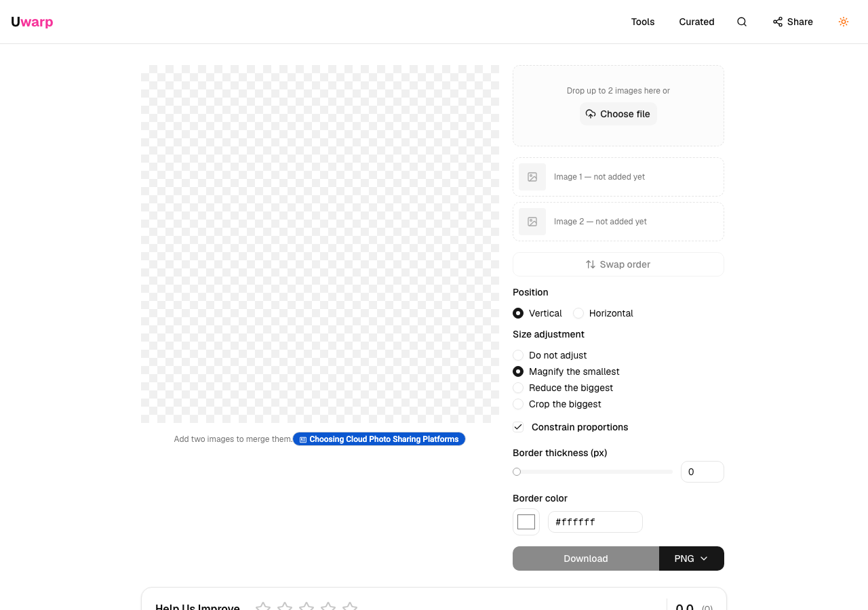
Task: Select Do not adjust size option
Action: tap(518, 355)
